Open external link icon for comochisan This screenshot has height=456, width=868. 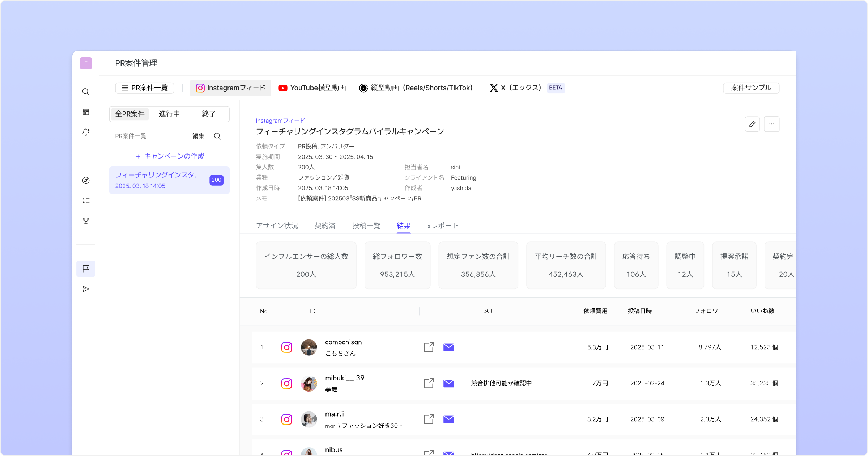click(x=429, y=347)
